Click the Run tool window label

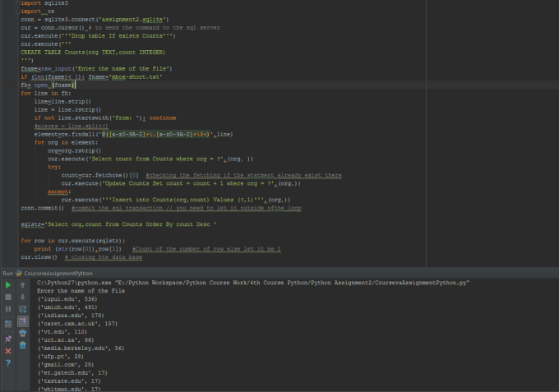pos(8,274)
